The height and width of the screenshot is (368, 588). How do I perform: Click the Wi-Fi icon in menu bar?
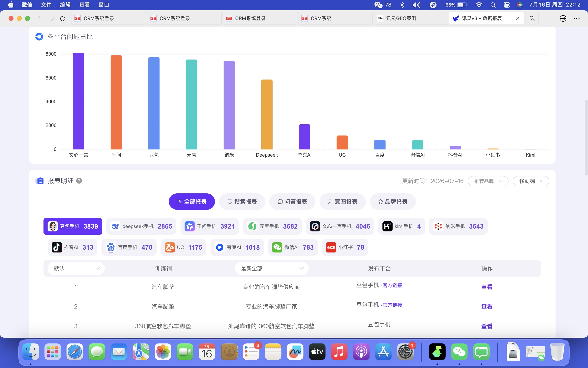[x=479, y=5]
